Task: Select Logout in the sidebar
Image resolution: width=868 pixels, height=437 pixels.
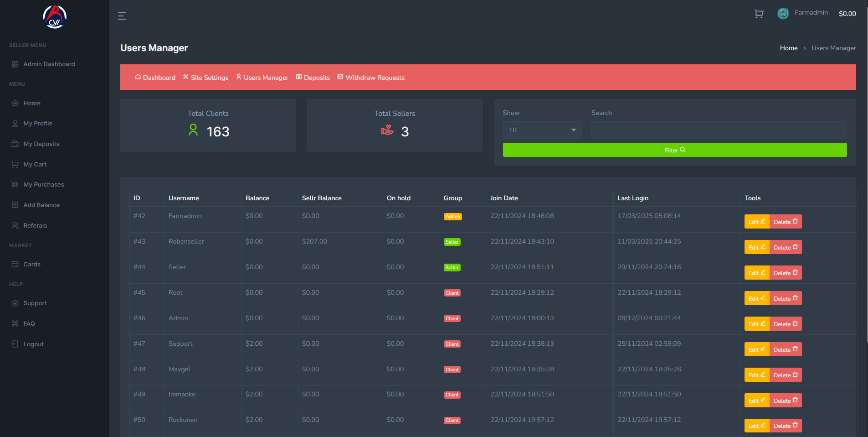Action: point(33,344)
